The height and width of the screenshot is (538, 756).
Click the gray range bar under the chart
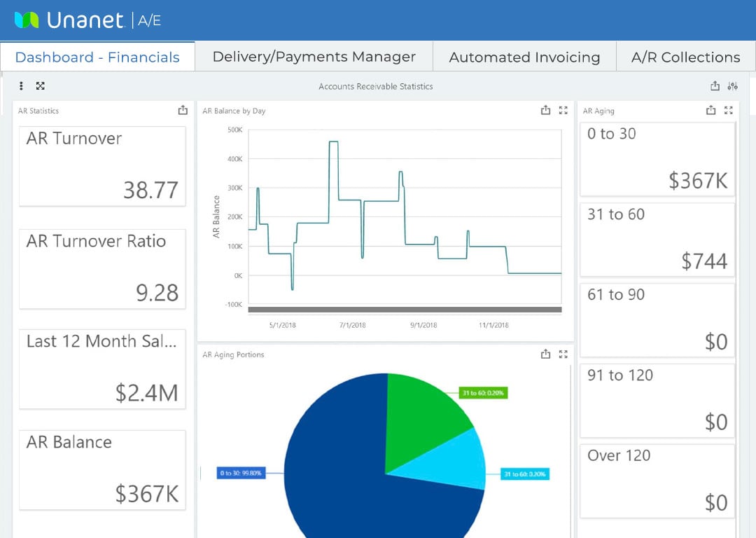(405, 310)
